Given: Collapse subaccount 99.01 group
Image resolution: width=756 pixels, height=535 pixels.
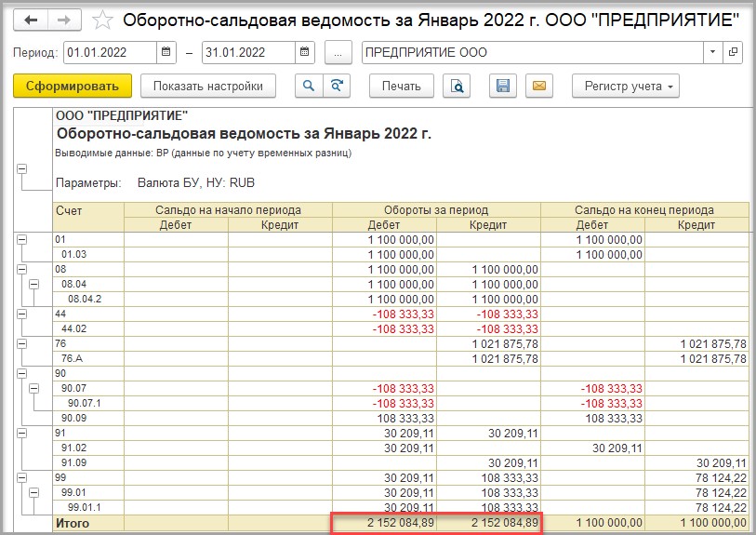Looking at the screenshot, I should [x=33, y=493].
